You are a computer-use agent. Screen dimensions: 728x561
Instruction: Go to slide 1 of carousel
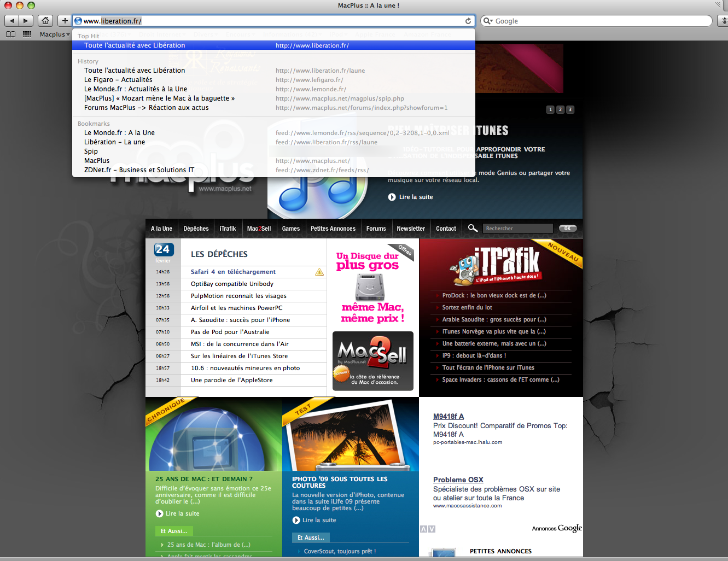click(x=550, y=109)
